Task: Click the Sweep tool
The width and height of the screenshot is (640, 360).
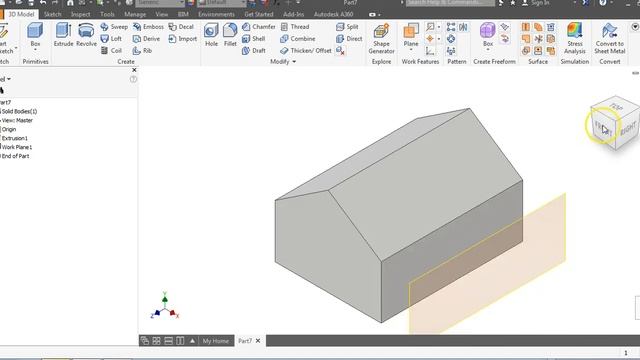Action: click(x=114, y=27)
